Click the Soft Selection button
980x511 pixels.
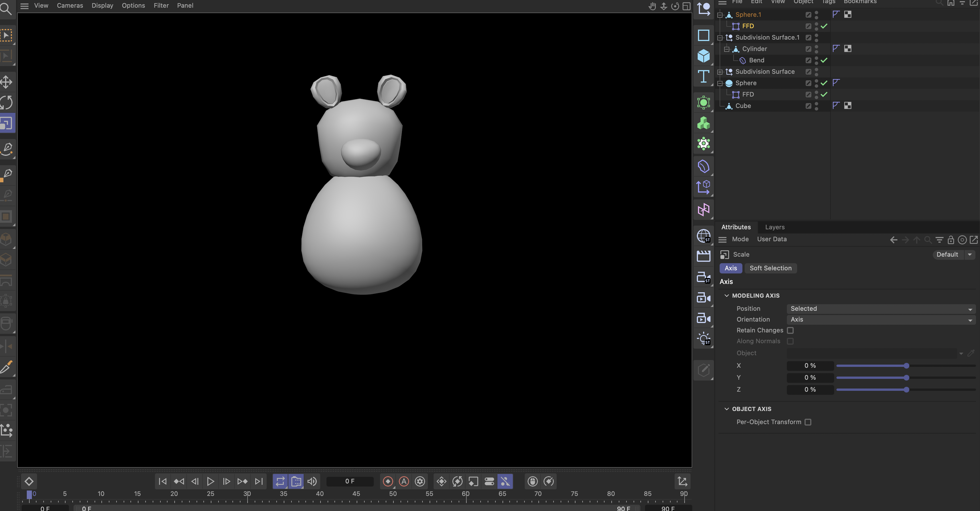[770, 268]
